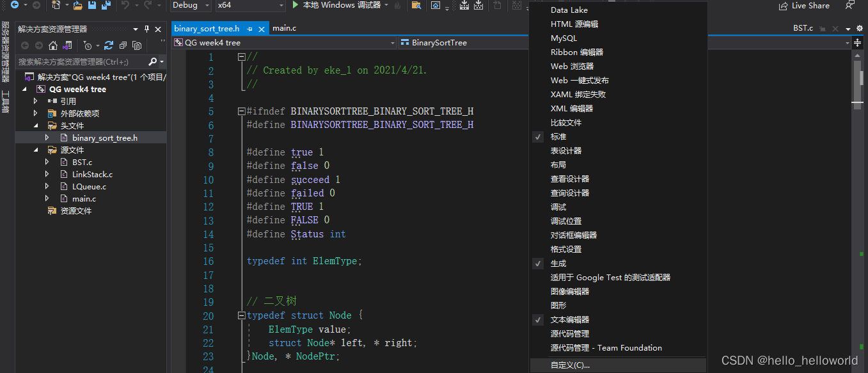Open the Debug configuration dropdown
868x373 pixels.
click(x=190, y=5)
